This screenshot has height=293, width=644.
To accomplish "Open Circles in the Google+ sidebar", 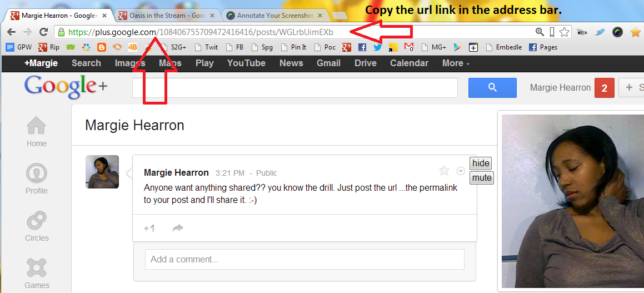I will pos(37,226).
